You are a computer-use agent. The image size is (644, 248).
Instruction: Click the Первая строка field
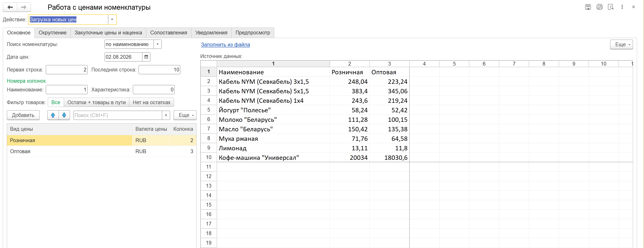click(67, 70)
